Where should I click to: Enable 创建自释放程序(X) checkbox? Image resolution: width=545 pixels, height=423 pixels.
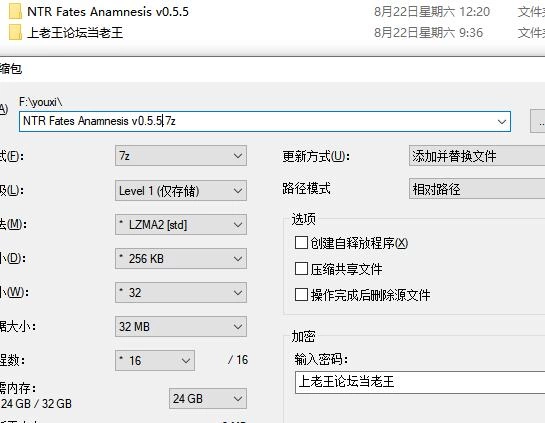pyautogui.click(x=301, y=243)
